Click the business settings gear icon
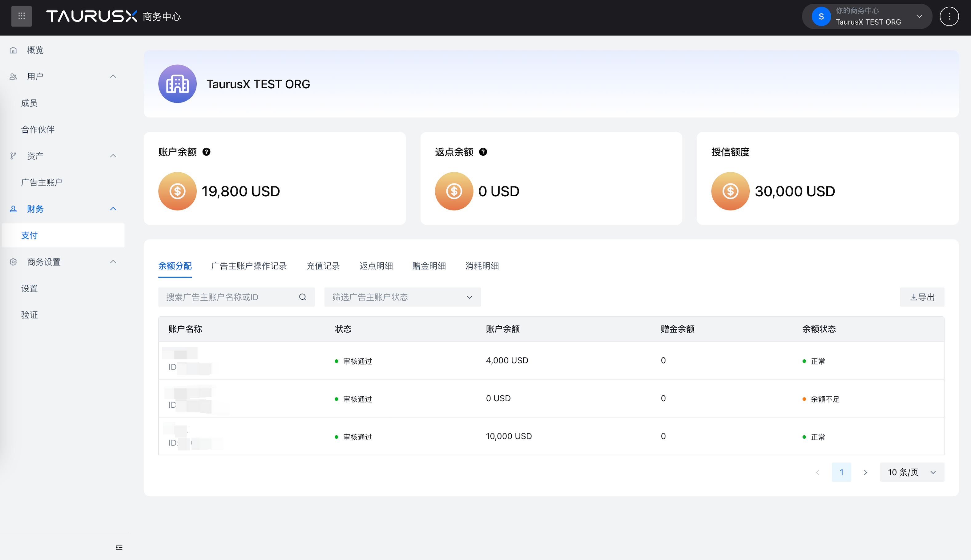971x560 pixels. point(13,262)
